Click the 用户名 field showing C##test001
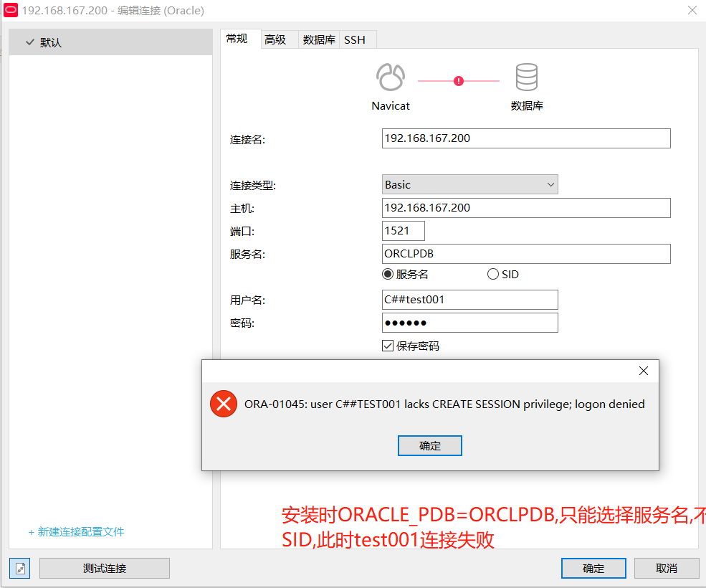 [469, 300]
